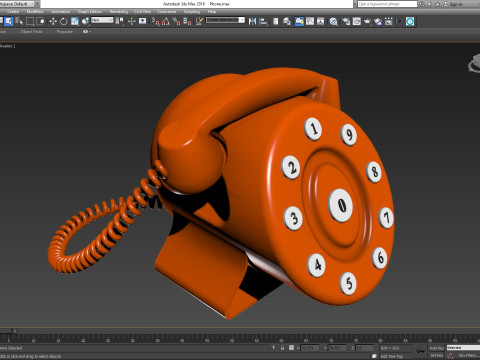Viewport: 480px width, 360px height.
Task: Toggle Absolute/Offset transform mode icon
Action: click(291, 348)
